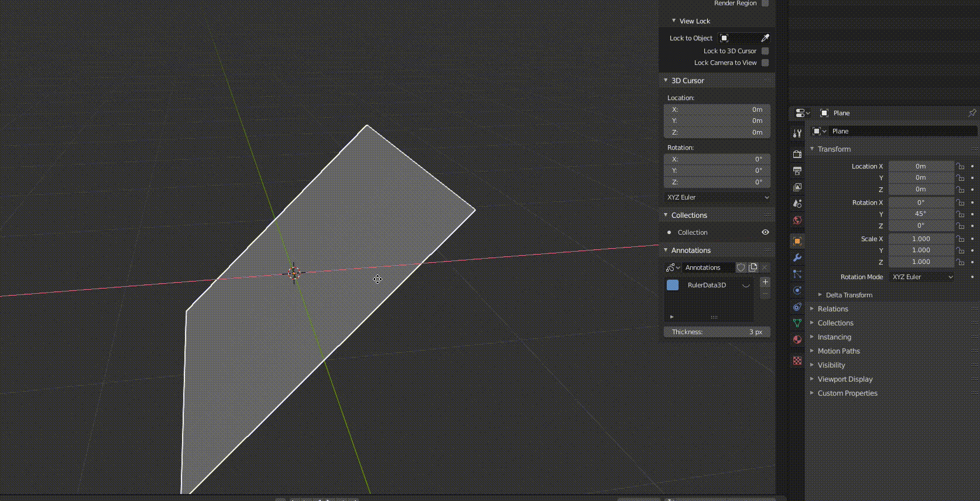
Task: Open the View Layer properties tab
Action: 797,187
